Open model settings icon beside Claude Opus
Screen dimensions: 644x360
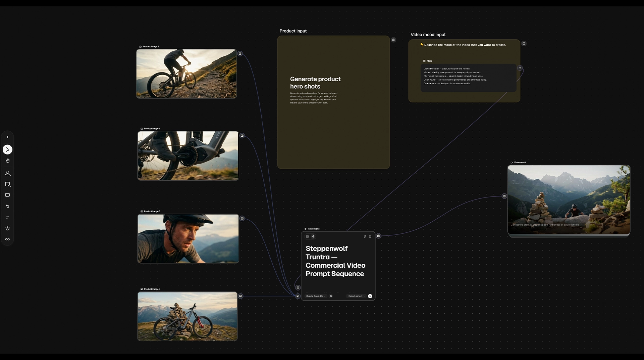(x=331, y=296)
